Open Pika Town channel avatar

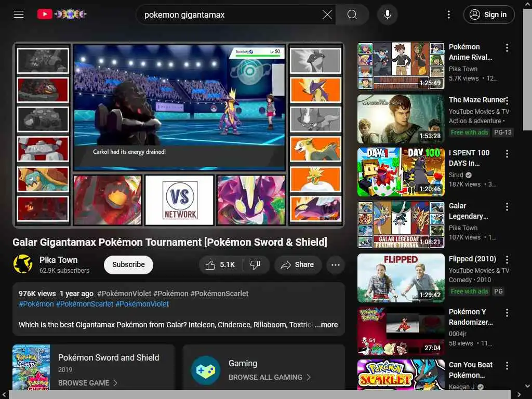23,264
